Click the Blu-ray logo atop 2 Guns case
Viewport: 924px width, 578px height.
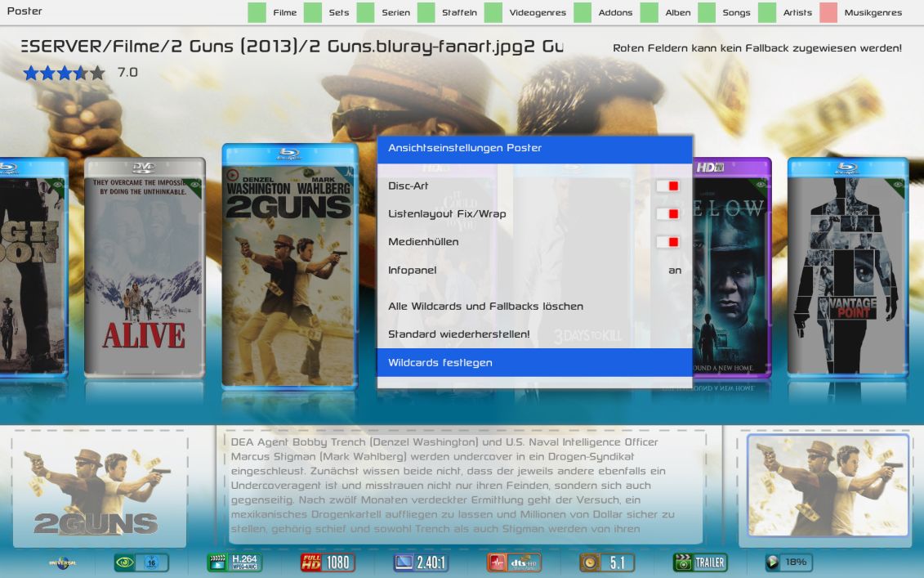[x=289, y=155]
